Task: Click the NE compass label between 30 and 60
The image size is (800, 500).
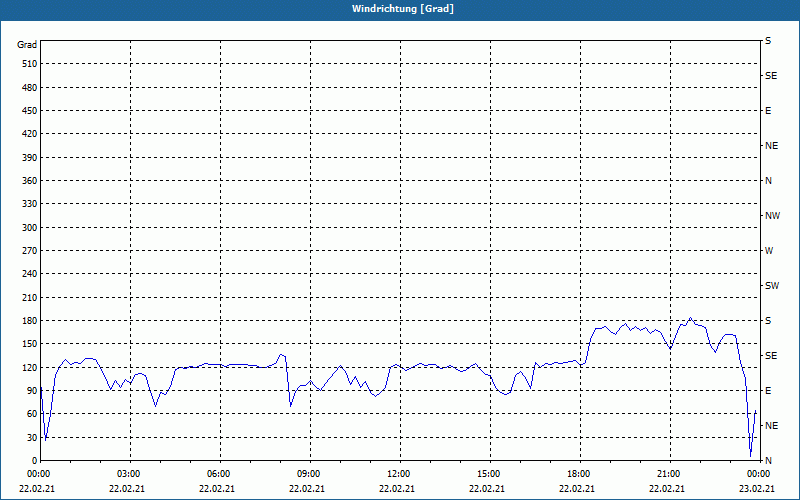Action: [771, 426]
